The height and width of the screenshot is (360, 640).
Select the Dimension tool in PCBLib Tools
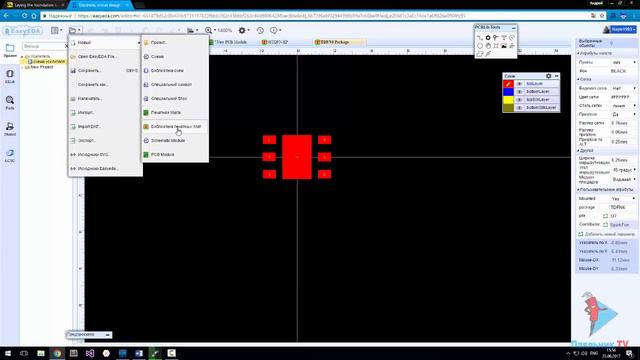click(x=512, y=46)
